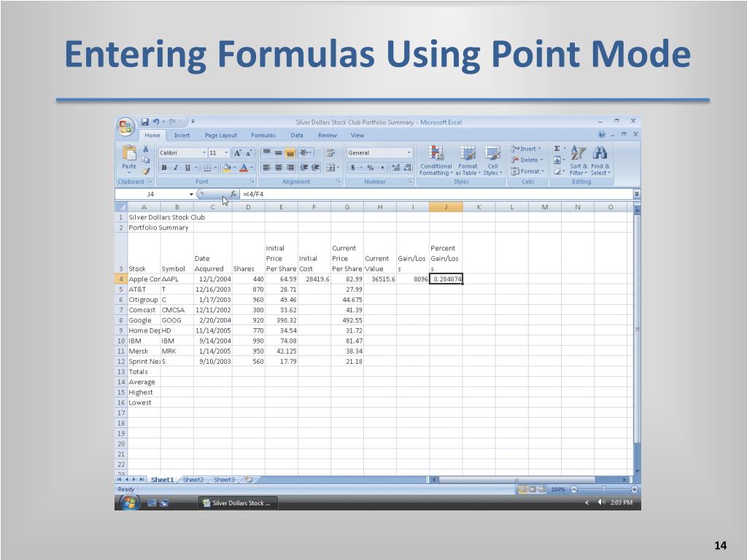Copy the selected cell
The height and width of the screenshot is (560, 747).
[146, 160]
